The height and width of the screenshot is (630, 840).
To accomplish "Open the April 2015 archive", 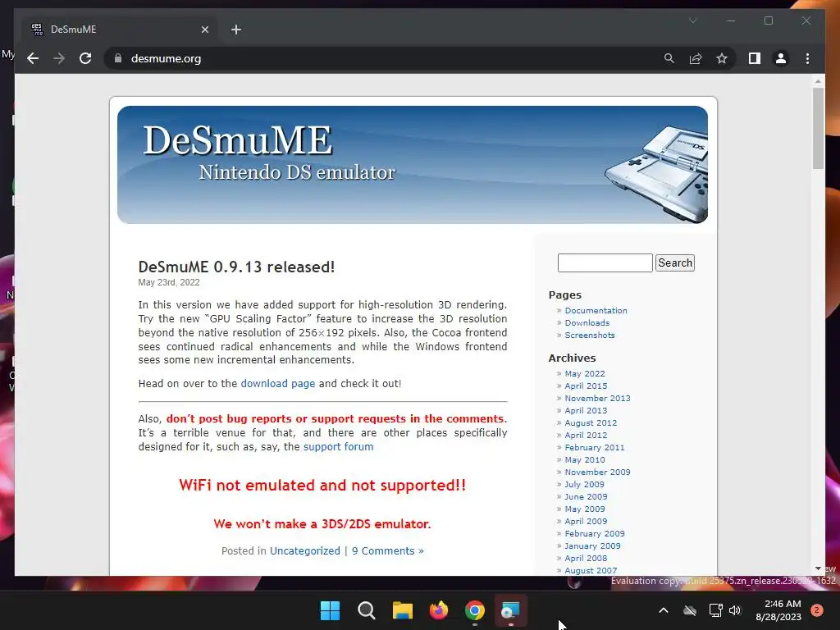I will coord(586,386).
